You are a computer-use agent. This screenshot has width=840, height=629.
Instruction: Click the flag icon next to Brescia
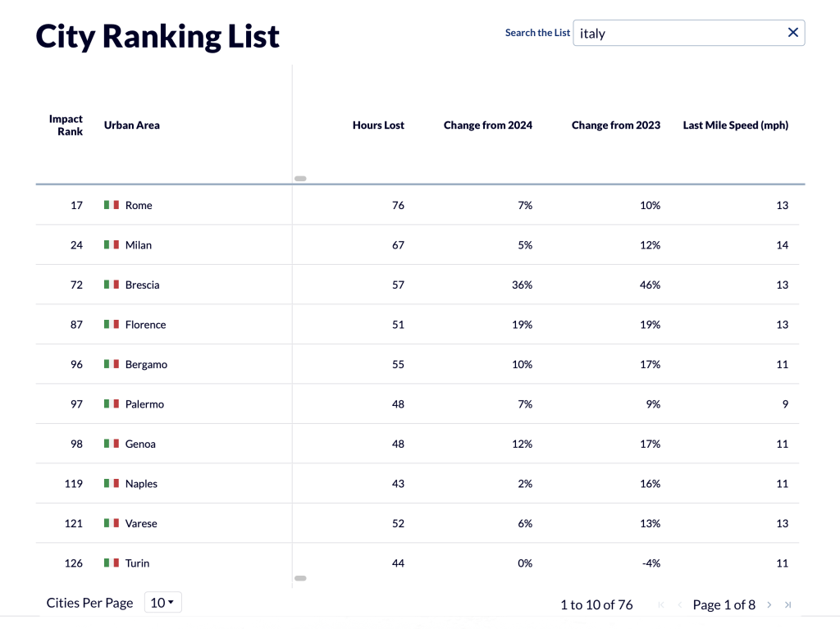tap(112, 285)
